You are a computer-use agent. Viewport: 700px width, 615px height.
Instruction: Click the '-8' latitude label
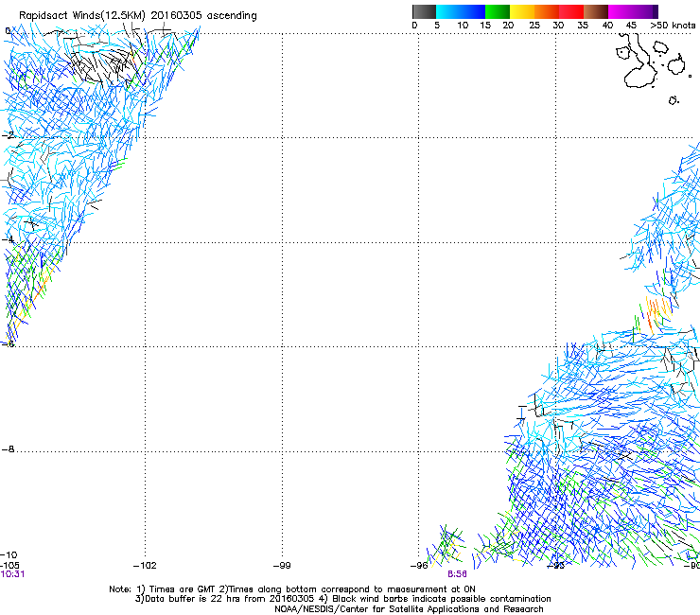(x=8, y=449)
